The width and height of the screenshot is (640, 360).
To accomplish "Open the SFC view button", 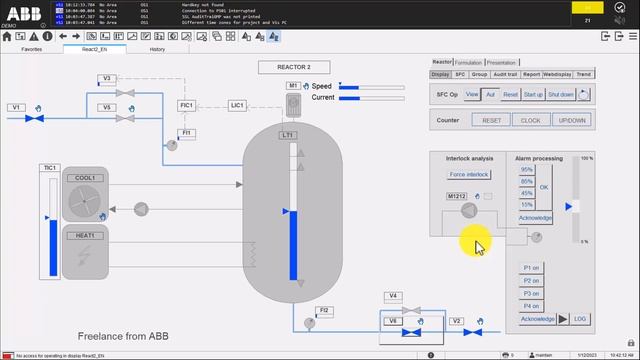I will [x=460, y=74].
